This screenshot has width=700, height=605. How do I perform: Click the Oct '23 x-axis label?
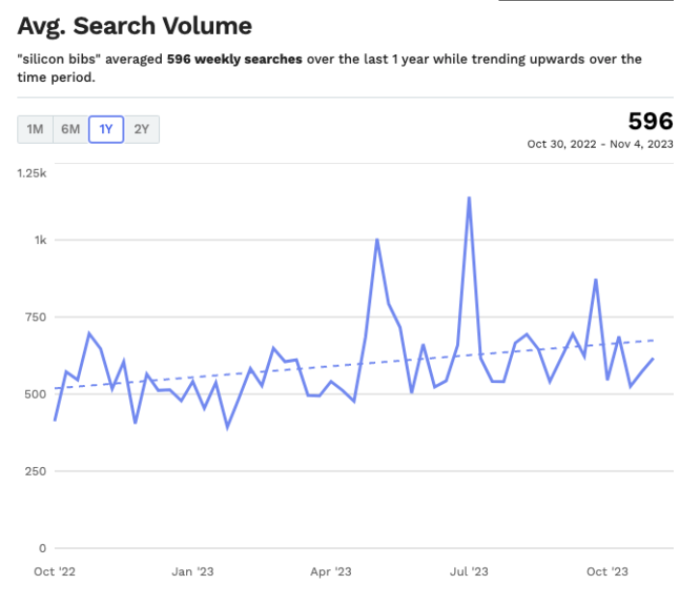(x=607, y=571)
